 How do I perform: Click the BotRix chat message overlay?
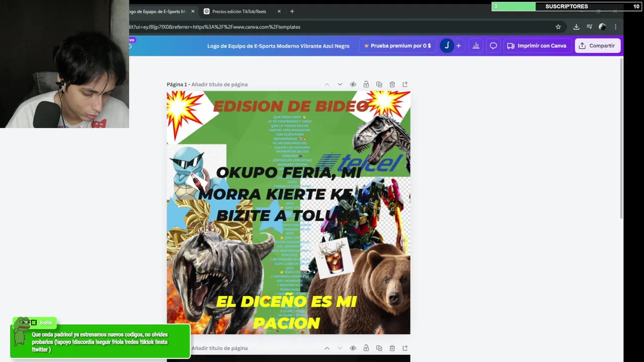pyautogui.click(x=100, y=341)
